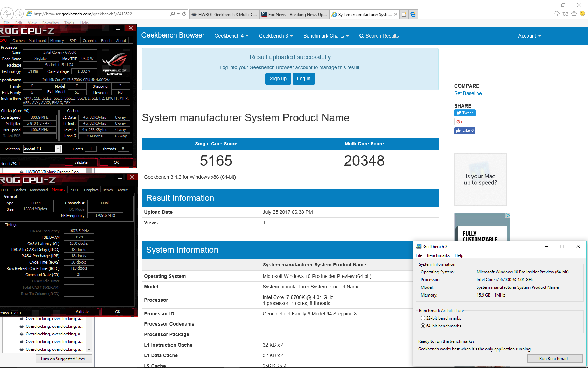Switch to the Caches tab in upper CPU-Z
Image resolution: width=588 pixels, height=368 pixels.
(x=19, y=41)
